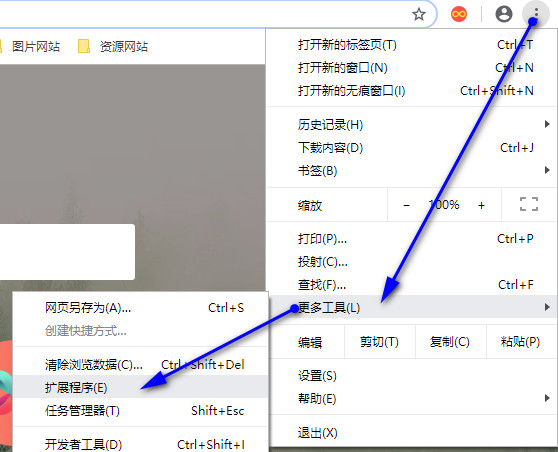Click the 粘贴(P) button
The width and height of the screenshot is (558, 452).
pyautogui.click(x=520, y=342)
